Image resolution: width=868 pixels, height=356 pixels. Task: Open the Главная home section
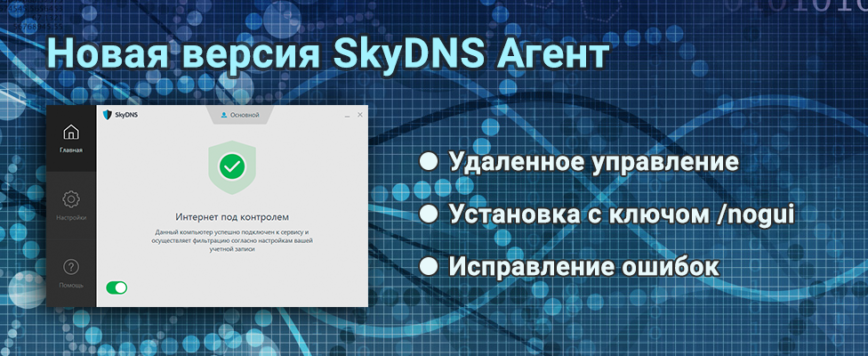[x=71, y=139]
